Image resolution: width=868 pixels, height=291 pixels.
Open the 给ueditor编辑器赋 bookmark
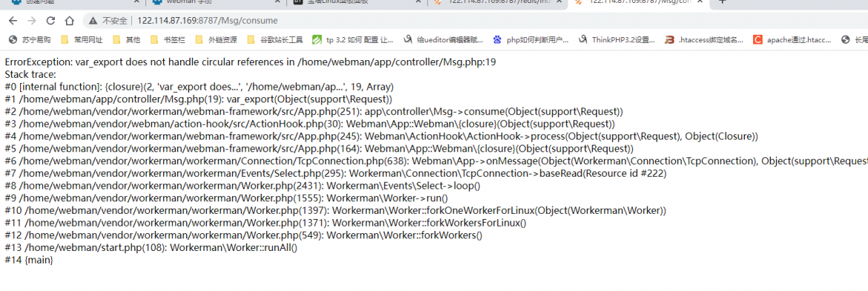(444, 39)
